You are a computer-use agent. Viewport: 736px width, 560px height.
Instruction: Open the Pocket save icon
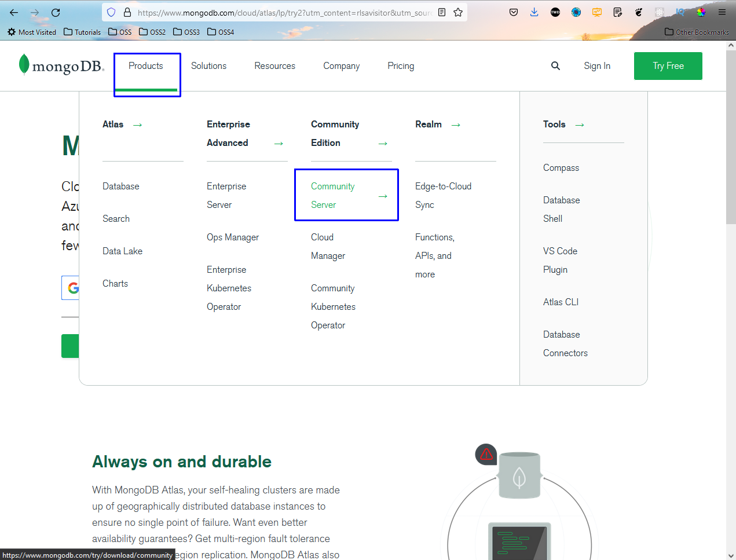[514, 12]
